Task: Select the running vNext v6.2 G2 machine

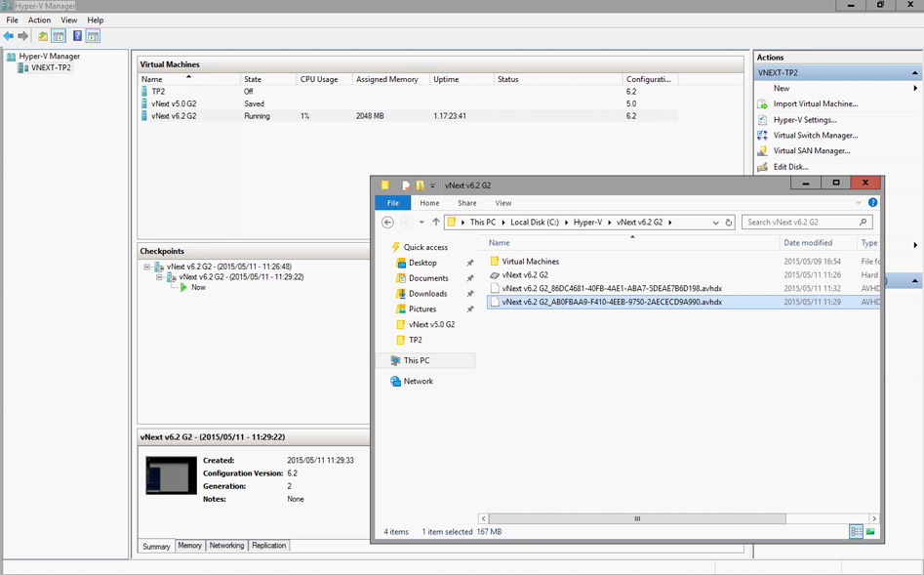Action: (x=409, y=116)
